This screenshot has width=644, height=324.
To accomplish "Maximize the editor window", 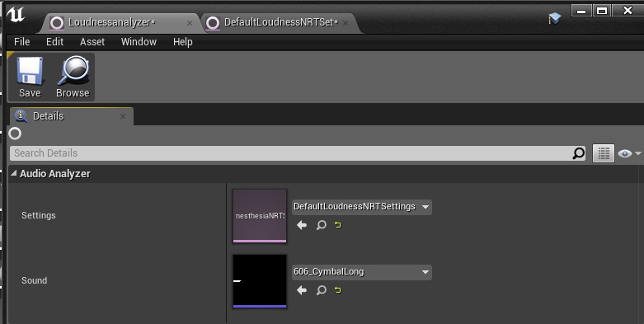I will coord(602,11).
